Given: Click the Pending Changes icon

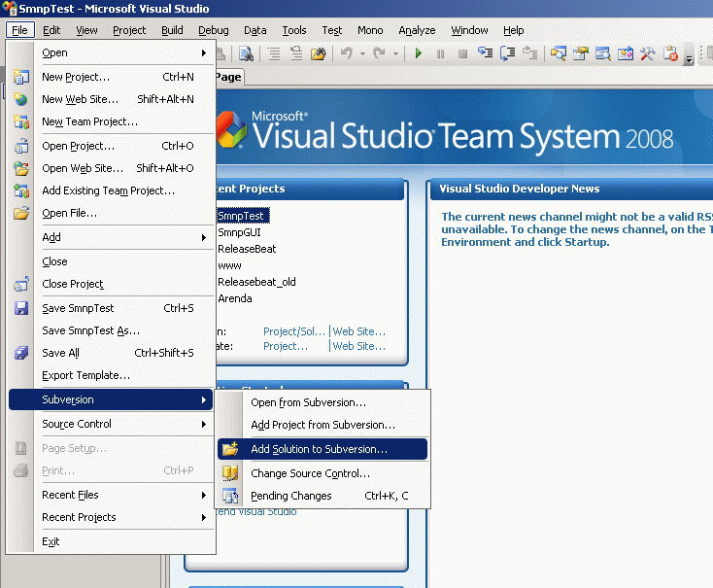Looking at the screenshot, I should (x=230, y=496).
